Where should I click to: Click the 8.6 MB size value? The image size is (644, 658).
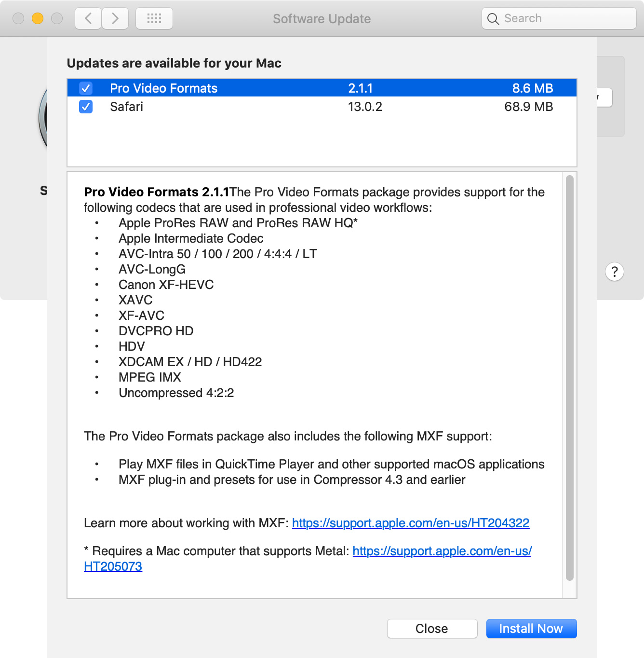coord(533,88)
